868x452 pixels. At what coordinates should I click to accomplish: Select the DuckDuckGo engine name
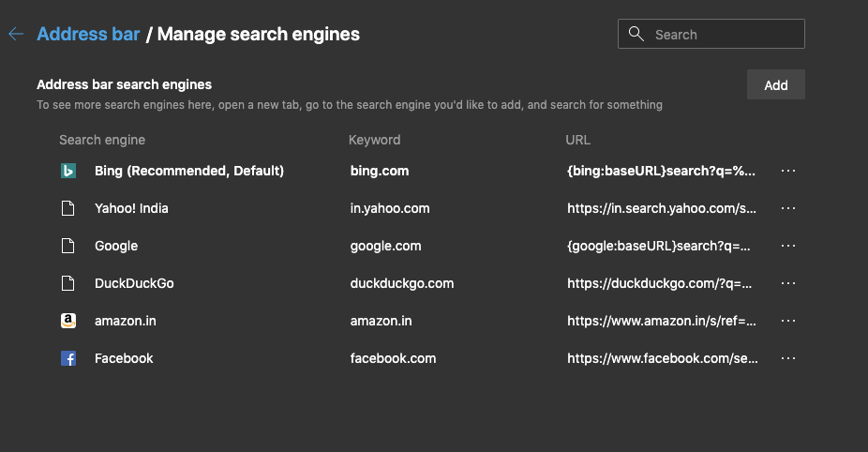[134, 283]
